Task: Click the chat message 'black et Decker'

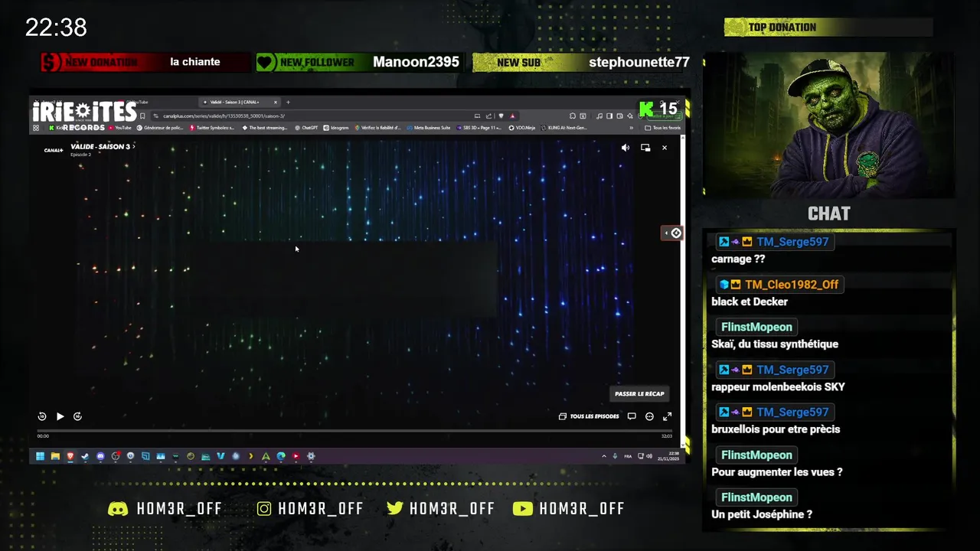Action: click(750, 302)
